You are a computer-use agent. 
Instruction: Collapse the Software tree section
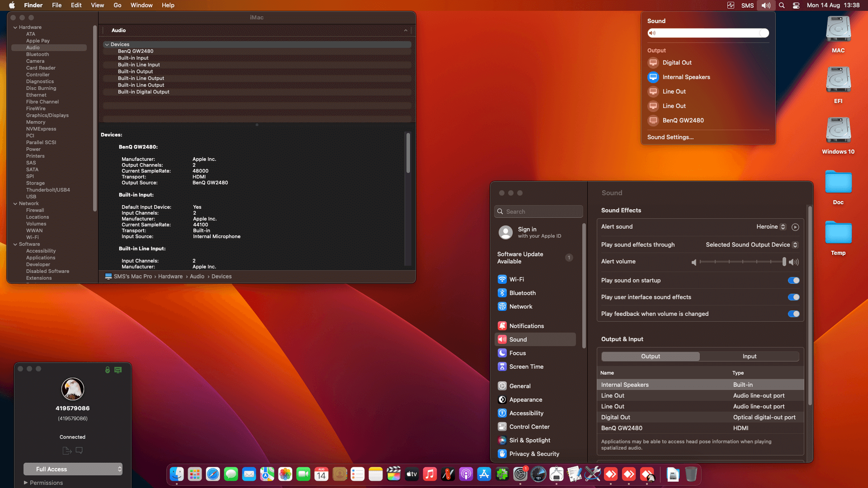point(15,244)
